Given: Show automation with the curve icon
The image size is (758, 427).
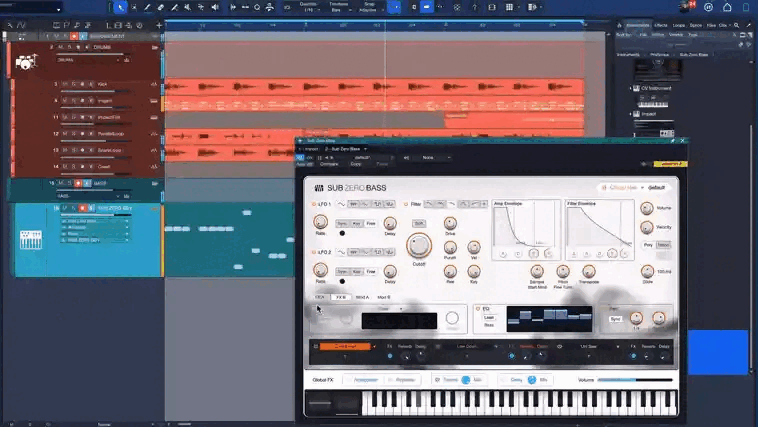Looking at the screenshot, I should coord(21,25).
